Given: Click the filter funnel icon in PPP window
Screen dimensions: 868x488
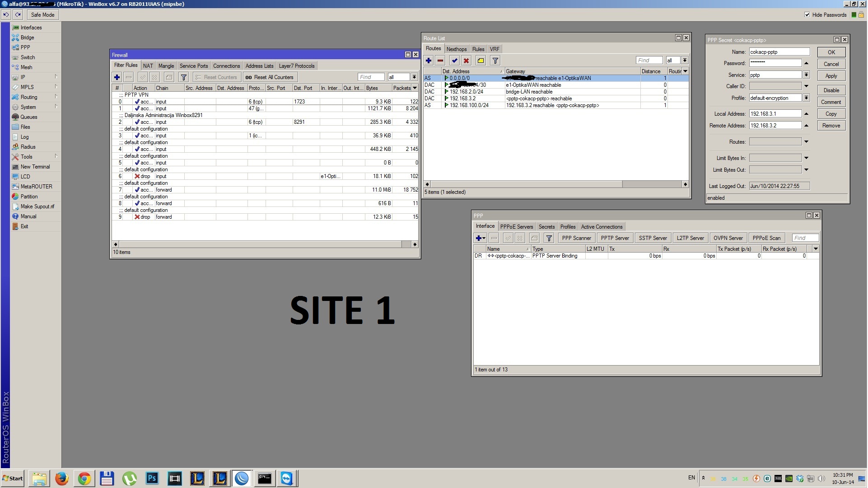Looking at the screenshot, I should tap(549, 238).
